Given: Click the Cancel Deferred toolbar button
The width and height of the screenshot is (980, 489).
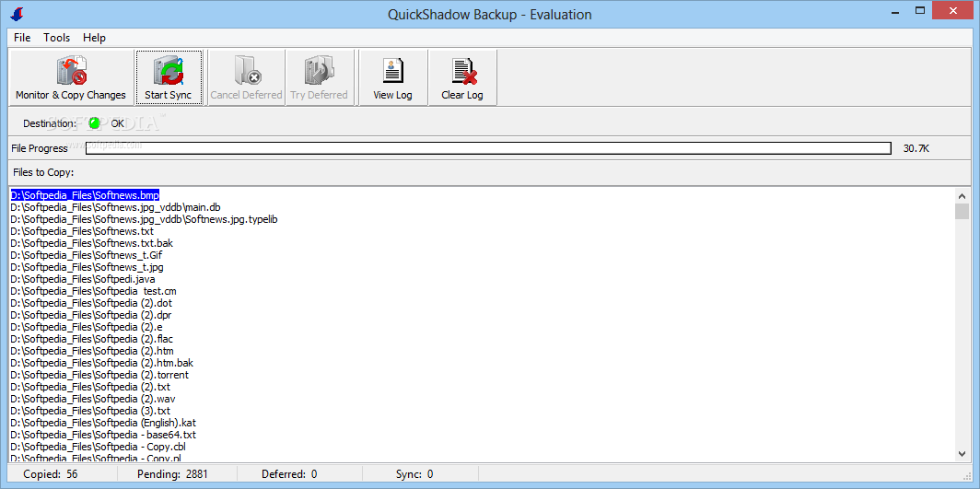Looking at the screenshot, I should pyautogui.click(x=246, y=77).
